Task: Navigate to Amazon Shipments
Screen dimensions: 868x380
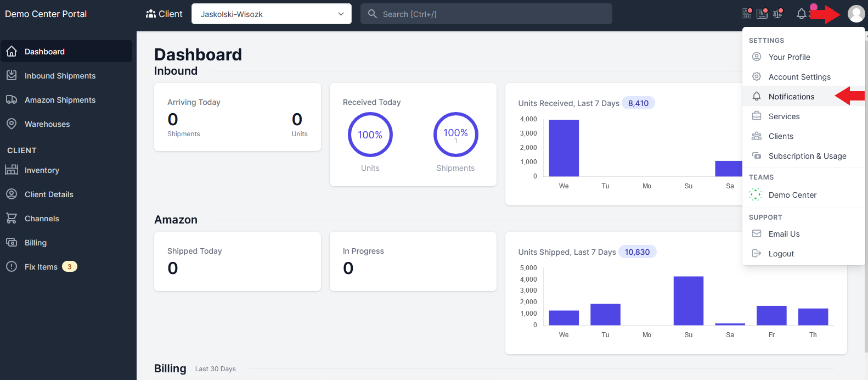Action: tap(66, 99)
